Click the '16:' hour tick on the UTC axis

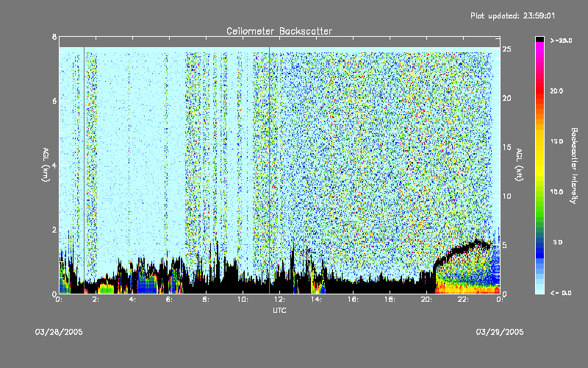pos(353,300)
